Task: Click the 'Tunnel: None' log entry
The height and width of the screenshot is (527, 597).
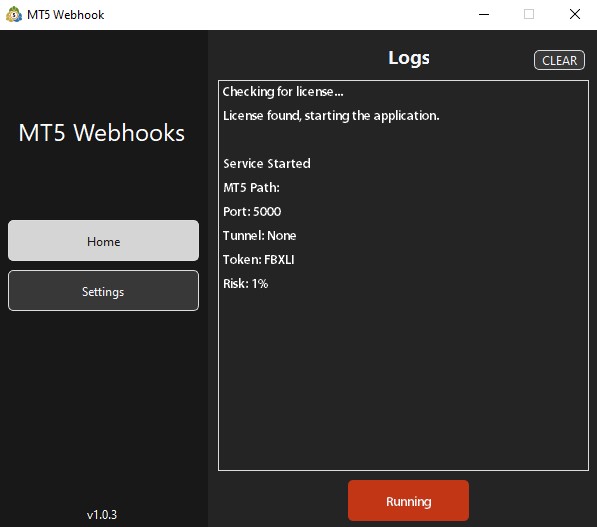Action: click(259, 236)
